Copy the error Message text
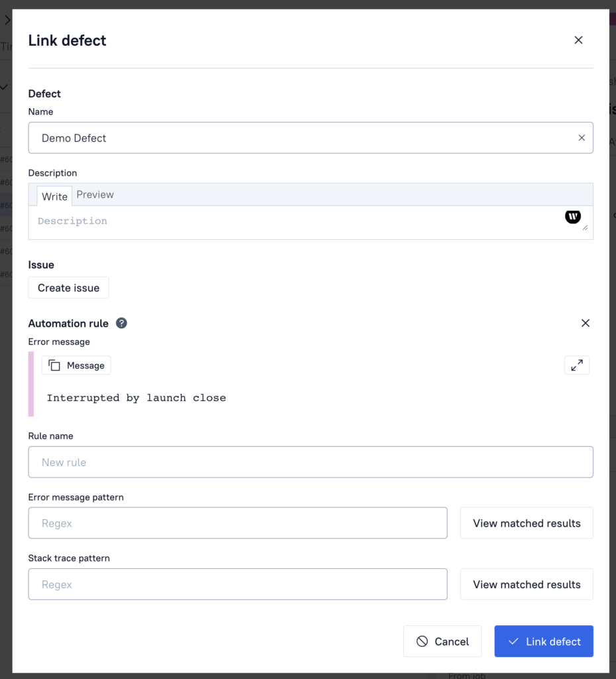Screen dimensions: 616x679 point(76,365)
